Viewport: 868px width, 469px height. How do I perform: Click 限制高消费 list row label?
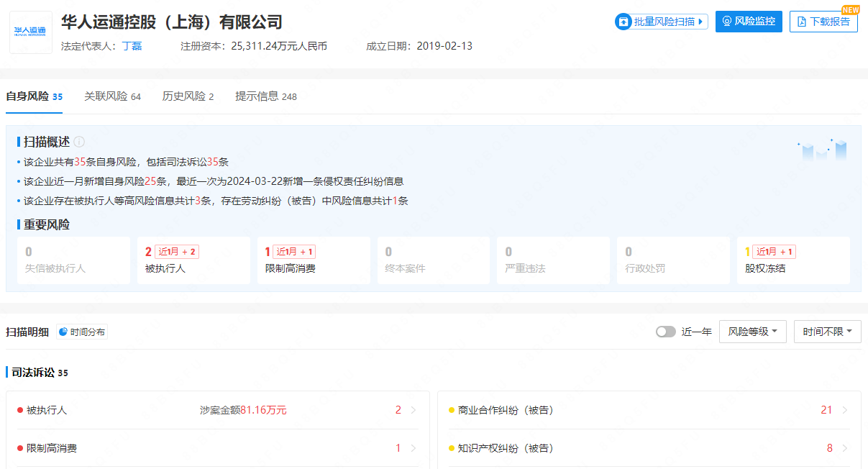pos(52,448)
